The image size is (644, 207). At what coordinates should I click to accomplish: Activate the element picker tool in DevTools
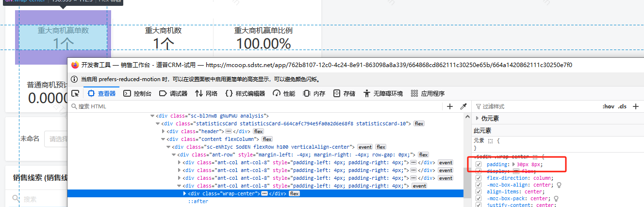(x=75, y=93)
